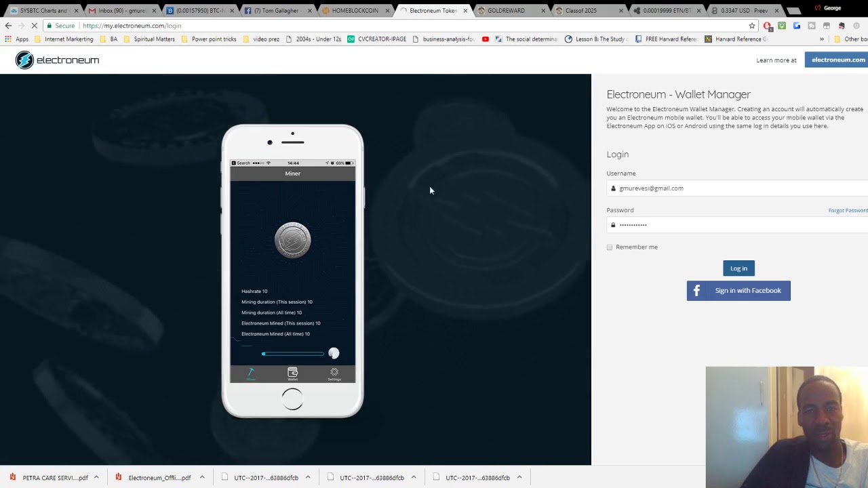This screenshot has width=868, height=488.
Task: Open the CVCREATOR-IPAGE bookmark
Action: click(x=376, y=39)
